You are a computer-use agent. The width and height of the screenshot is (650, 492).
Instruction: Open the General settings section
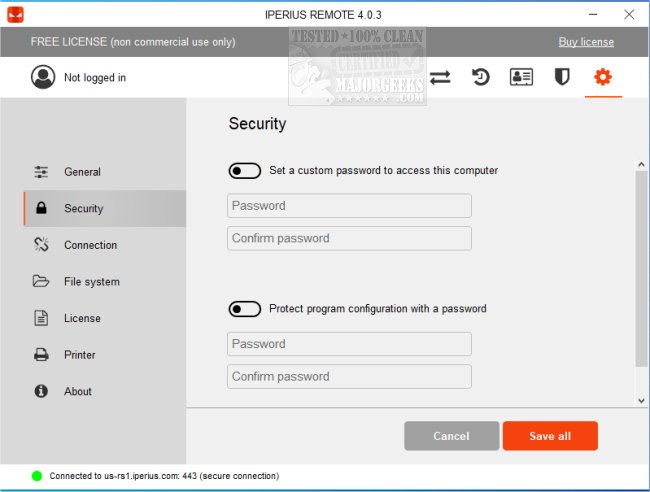82,172
